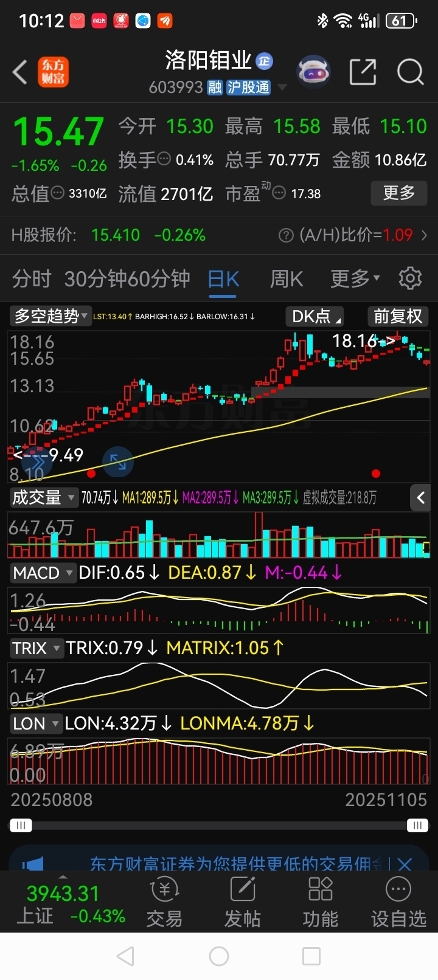Tap the 设自选 watchlist icon
Screen dimensions: 438x980
(x=398, y=902)
